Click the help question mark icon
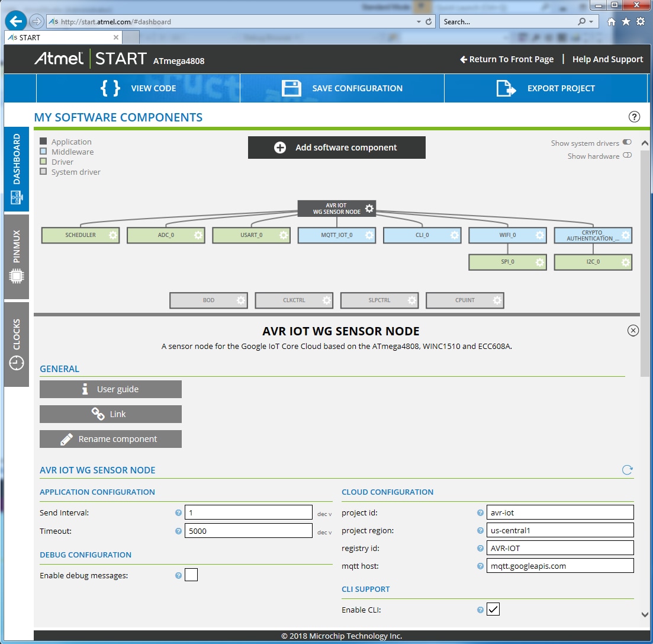Screen dimensions: 653x644 click(x=634, y=117)
